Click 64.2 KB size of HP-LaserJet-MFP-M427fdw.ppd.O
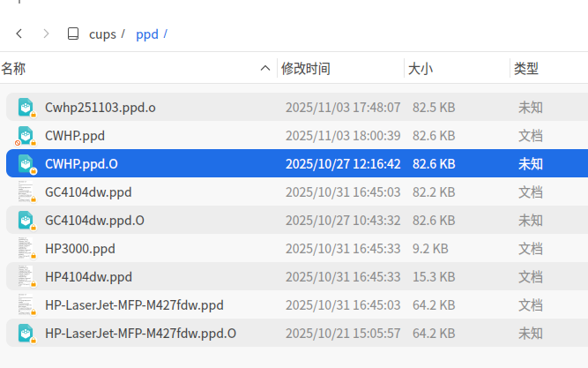588x368 pixels. tap(434, 334)
